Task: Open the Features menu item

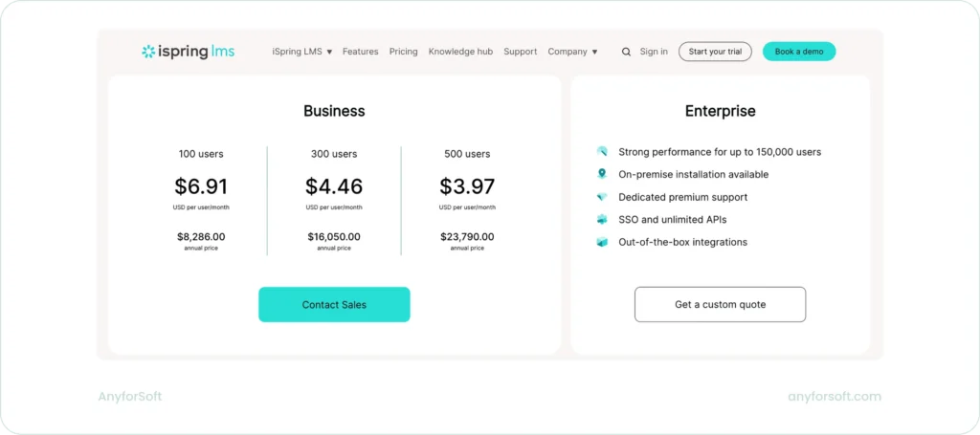Action: 360,52
